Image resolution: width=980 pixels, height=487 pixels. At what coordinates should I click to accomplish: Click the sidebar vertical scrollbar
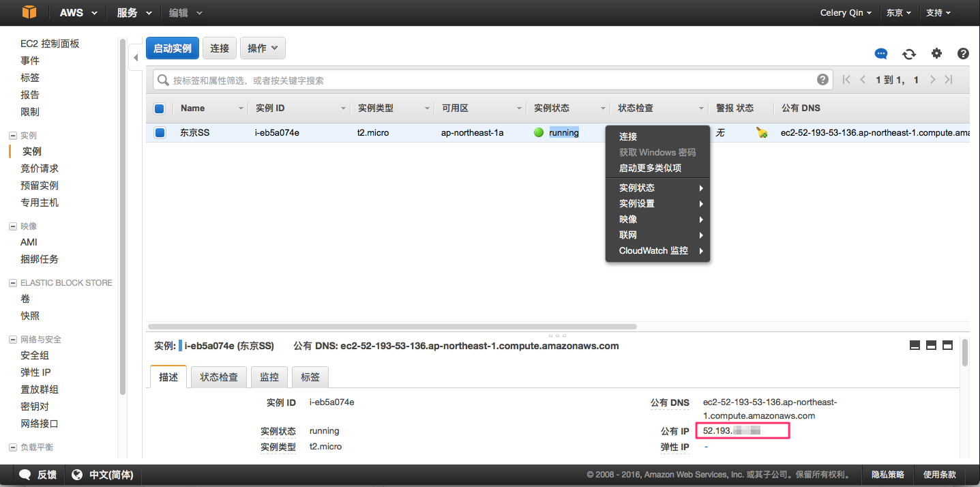123,217
